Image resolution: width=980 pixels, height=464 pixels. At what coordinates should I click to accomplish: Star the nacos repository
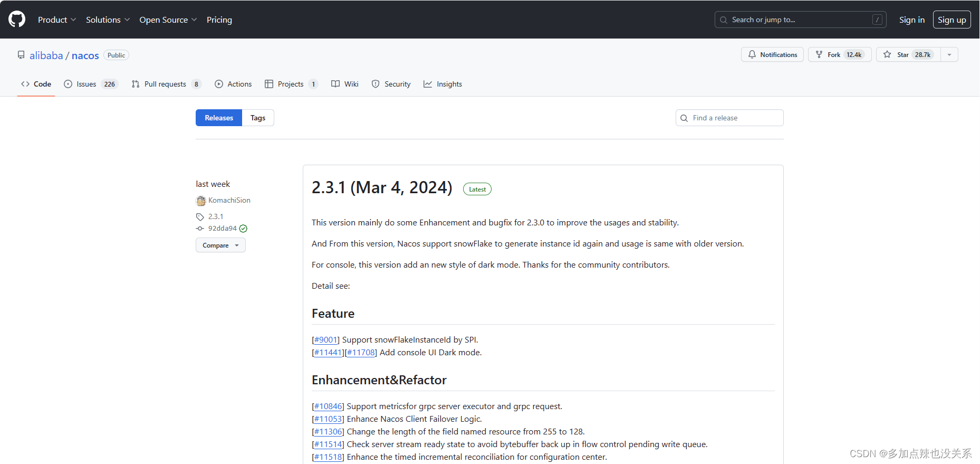[x=908, y=54]
